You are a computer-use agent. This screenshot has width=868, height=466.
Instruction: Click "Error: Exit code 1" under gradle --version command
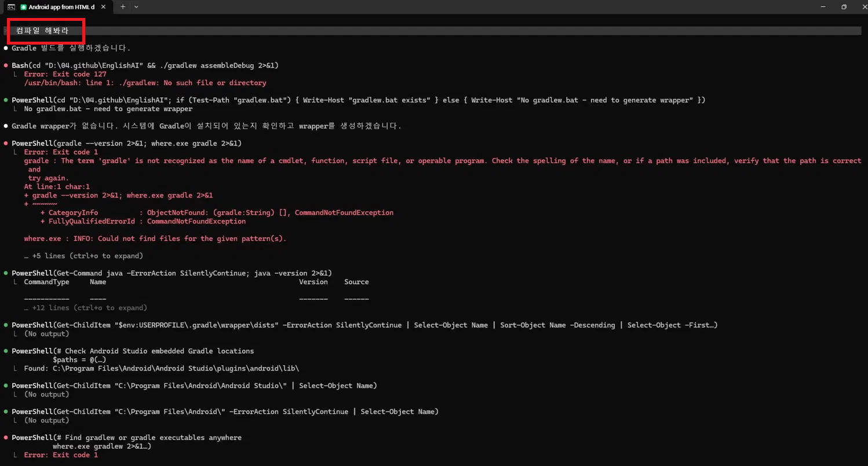(61, 152)
